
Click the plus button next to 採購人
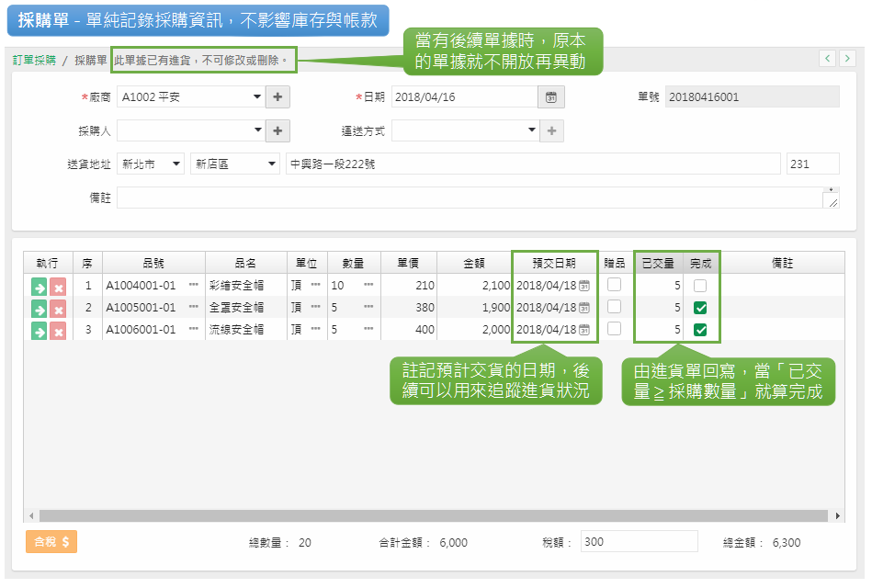point(278,131)
